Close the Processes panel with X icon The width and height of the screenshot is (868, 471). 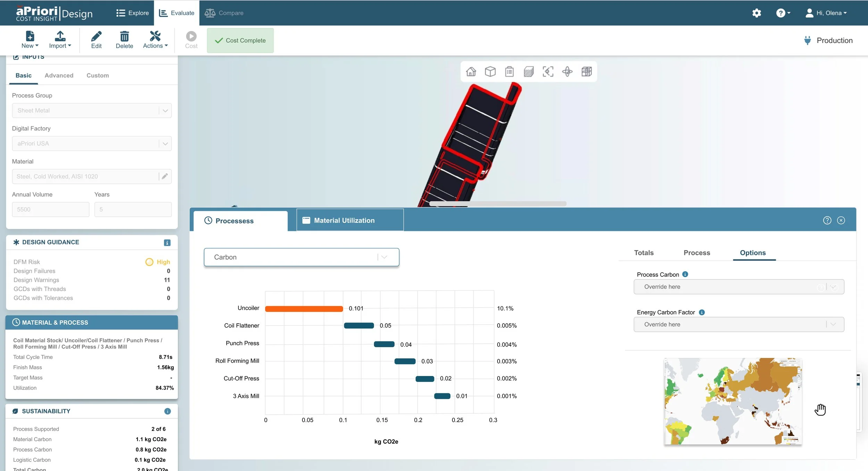pyautogui.click(x=841, y=220)
